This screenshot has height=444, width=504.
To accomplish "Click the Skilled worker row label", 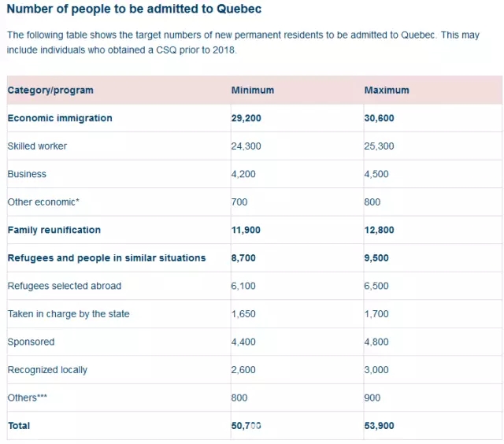I will [37, 146].
